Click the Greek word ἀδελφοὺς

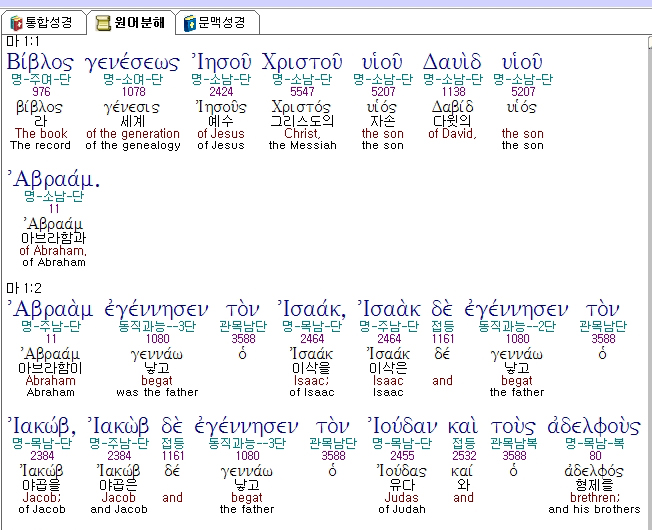pyautogui.click(x=594, y=425)
